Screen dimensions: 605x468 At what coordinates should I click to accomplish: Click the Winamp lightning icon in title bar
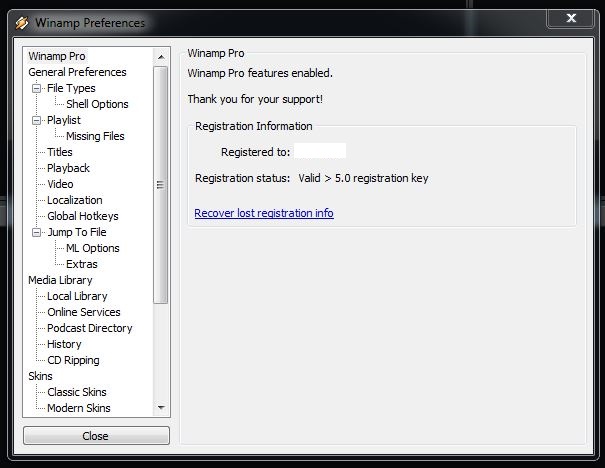click(22, 23)
